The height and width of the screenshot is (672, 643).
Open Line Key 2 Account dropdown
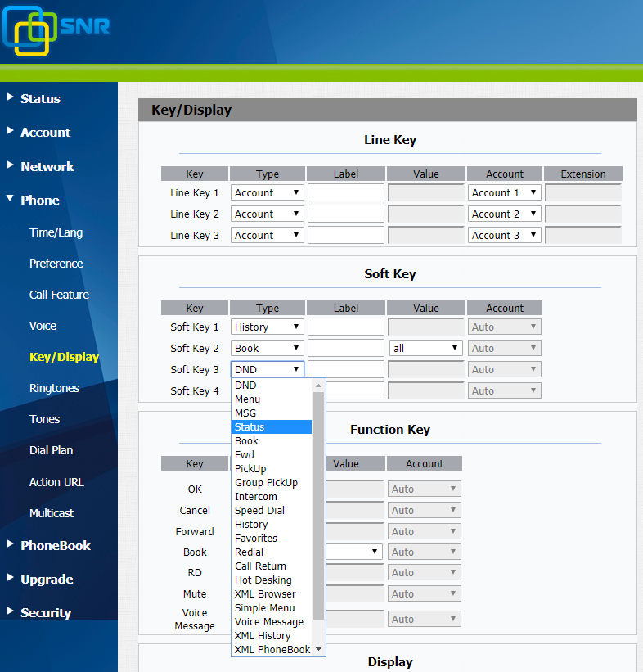coord(505,214)
